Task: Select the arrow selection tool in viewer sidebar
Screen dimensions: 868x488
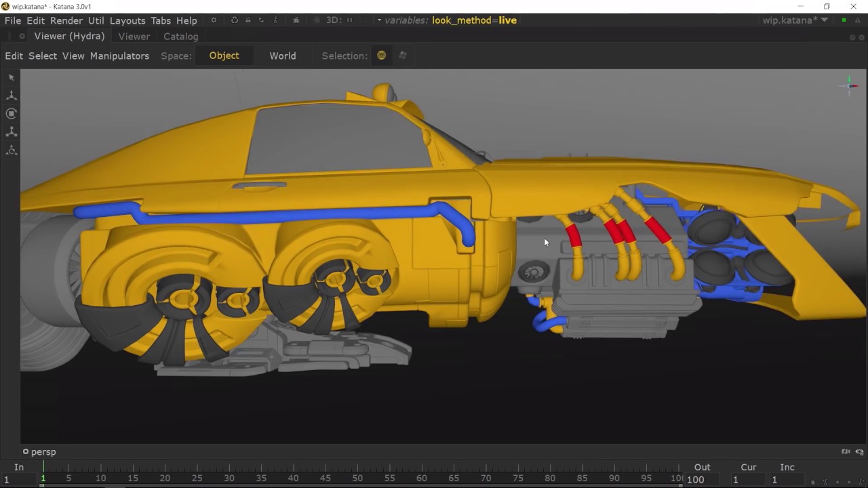Action: point(12,78)
